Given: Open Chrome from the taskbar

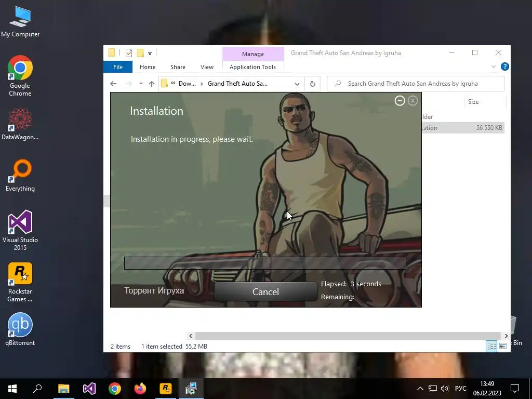Looking at the screenshot, I should coord(115,389).
